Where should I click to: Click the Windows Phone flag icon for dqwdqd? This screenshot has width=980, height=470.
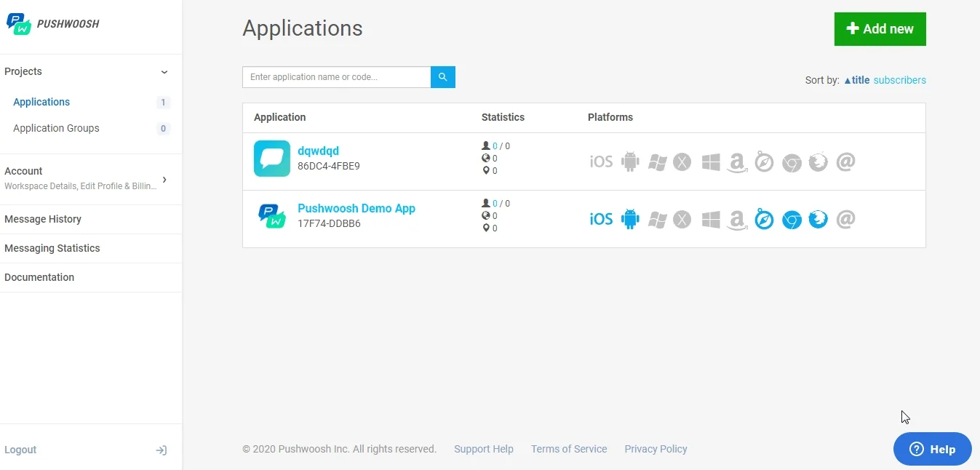point(658,162)
